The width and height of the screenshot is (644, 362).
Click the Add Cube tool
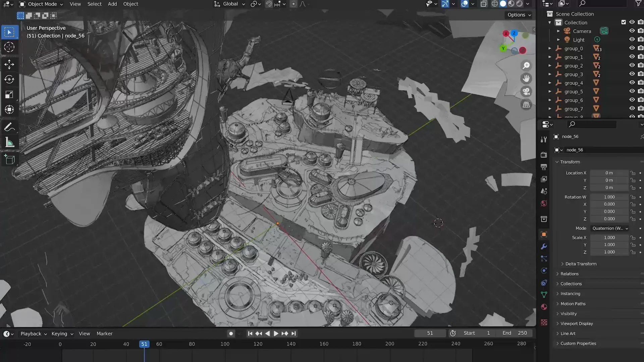pos(9,160)
